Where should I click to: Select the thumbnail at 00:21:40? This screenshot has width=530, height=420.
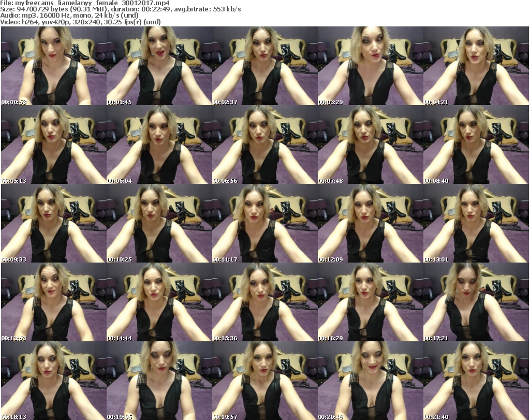pos(476,381)
